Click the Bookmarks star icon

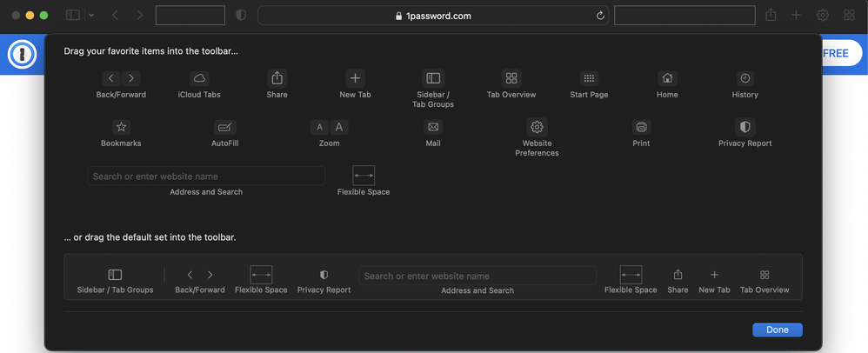pos(121,127)
